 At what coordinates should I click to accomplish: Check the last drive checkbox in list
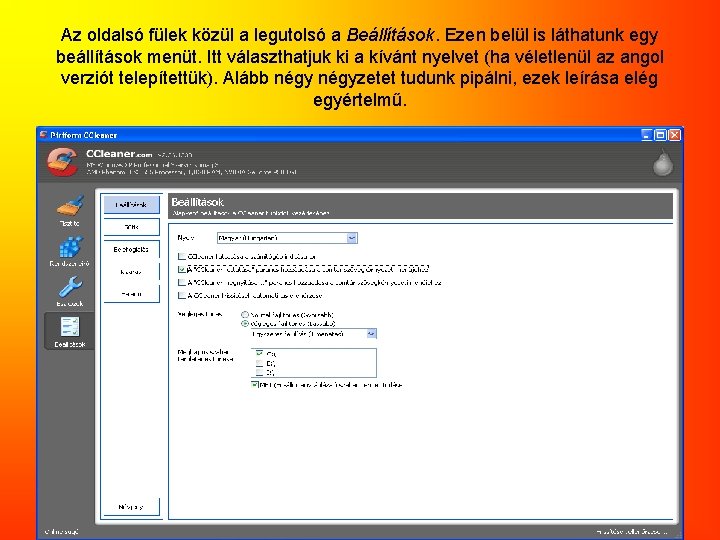click(259, 372)
